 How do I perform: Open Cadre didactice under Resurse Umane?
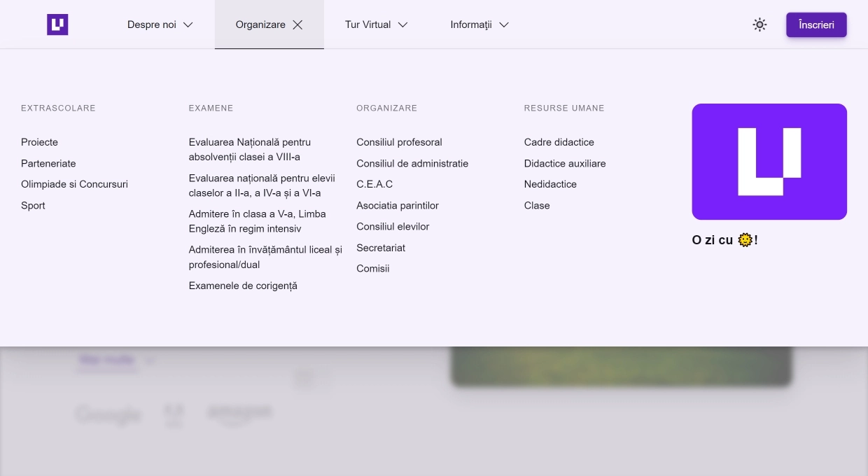[x=559, y=142]
